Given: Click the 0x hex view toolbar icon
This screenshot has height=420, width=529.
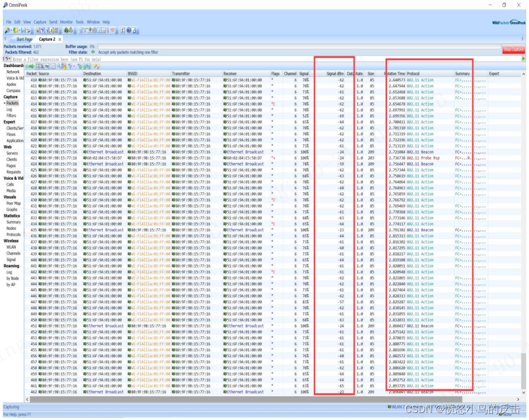Looking at the screenshot, I should click(47, 66).
